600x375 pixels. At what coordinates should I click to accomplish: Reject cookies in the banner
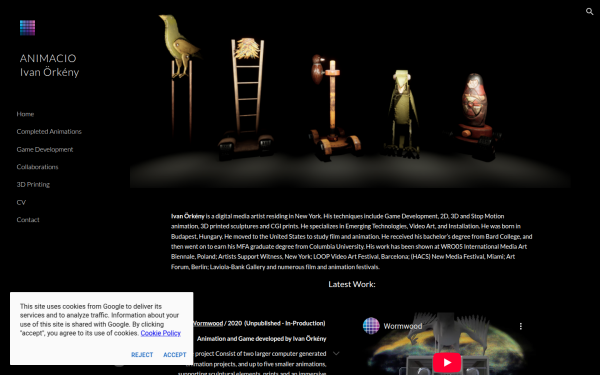click(142, 355)
